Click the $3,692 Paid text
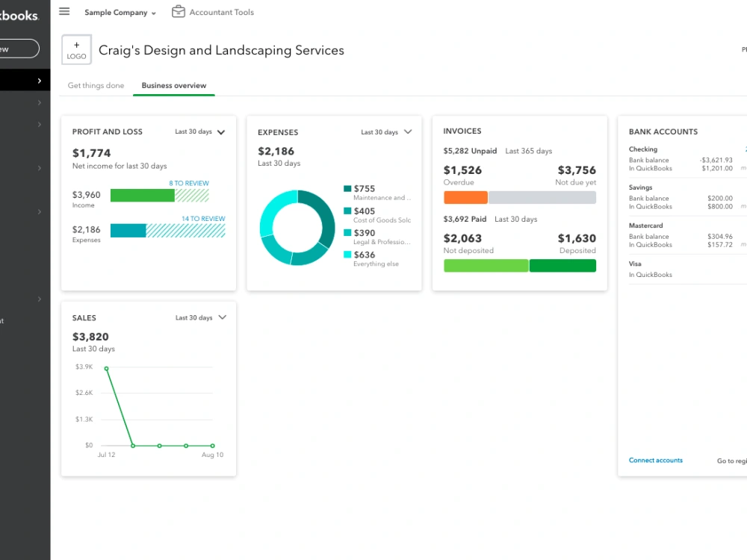747x560 pixels. point(465,219)
